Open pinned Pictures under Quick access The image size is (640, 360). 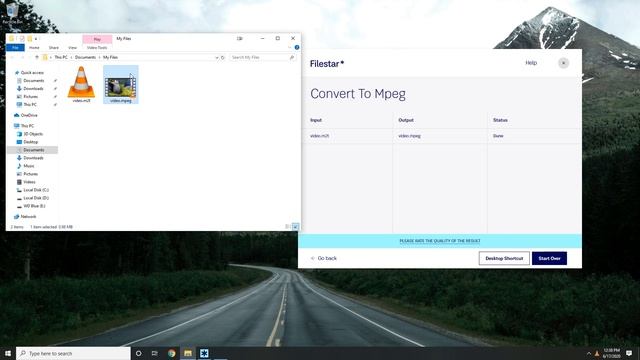30,97
